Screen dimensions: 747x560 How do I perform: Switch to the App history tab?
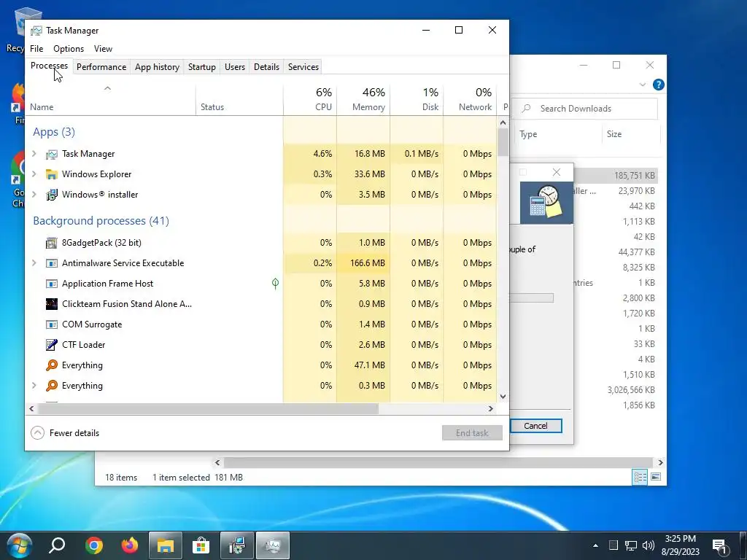(158, 67)
